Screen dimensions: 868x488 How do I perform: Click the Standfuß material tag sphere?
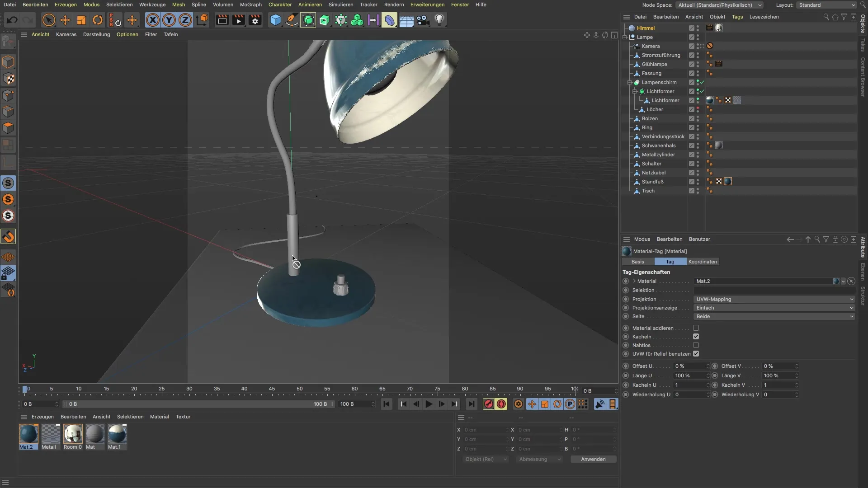click(x=727, y=182)
